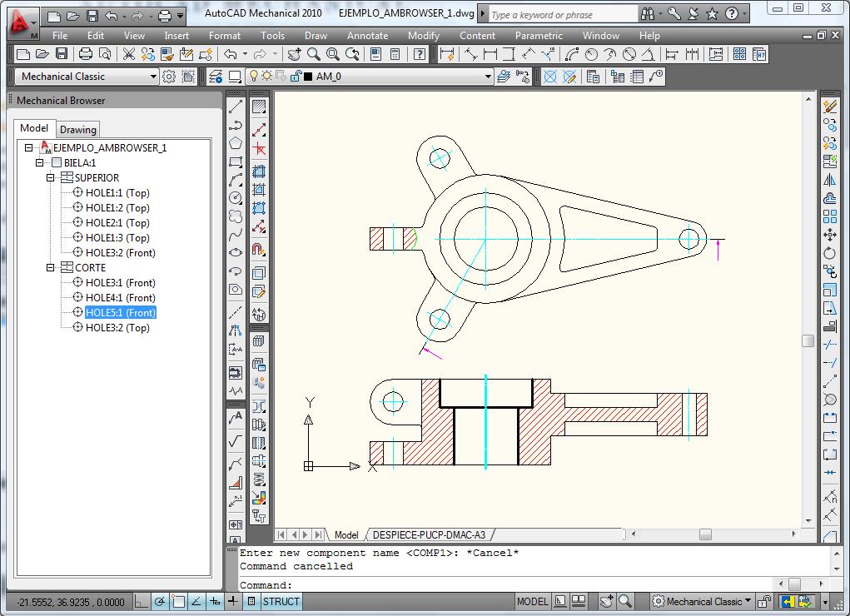Select the Angular dimension tool
Viewport: 850px width, 616px height.
649,54
